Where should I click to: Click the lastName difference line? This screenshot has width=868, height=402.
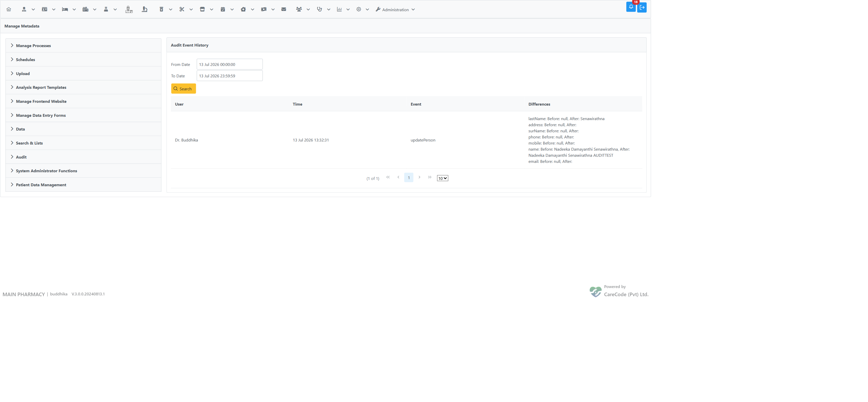(x=566, y=119)
